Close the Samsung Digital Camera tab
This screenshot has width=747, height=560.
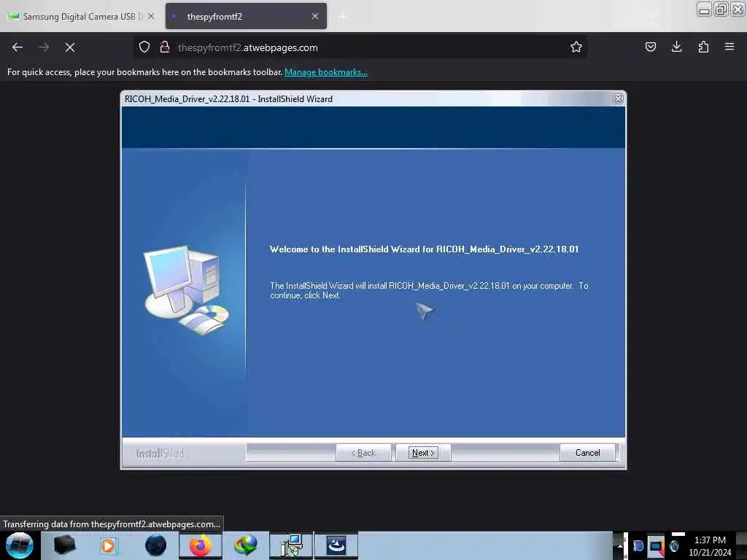(x=150, y=16)
